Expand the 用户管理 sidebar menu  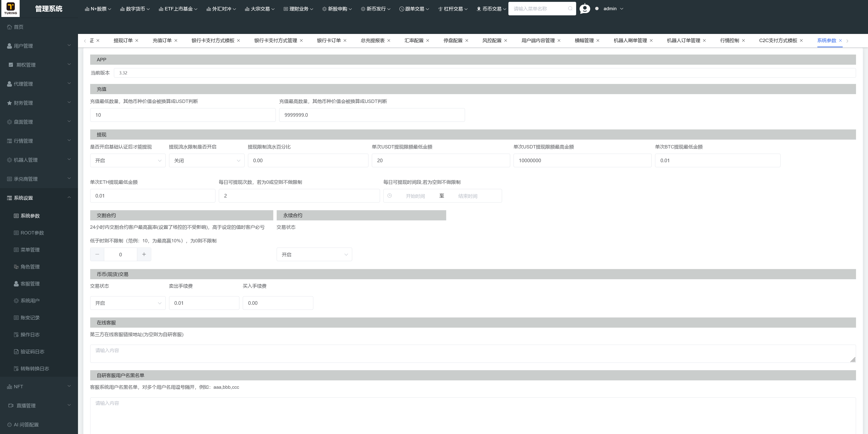click(x=39, y=46)
